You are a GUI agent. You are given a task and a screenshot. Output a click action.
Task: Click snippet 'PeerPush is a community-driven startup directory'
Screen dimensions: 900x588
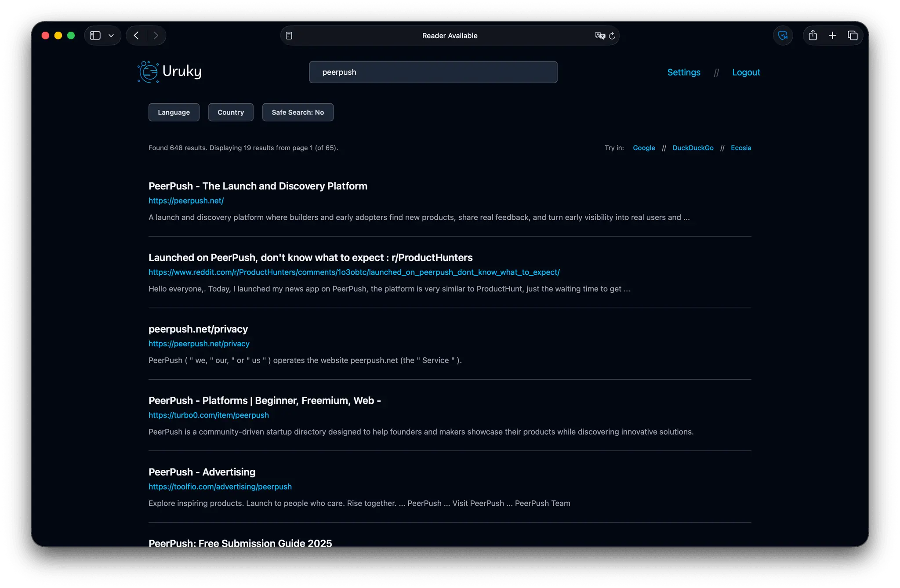pos(421,432)
